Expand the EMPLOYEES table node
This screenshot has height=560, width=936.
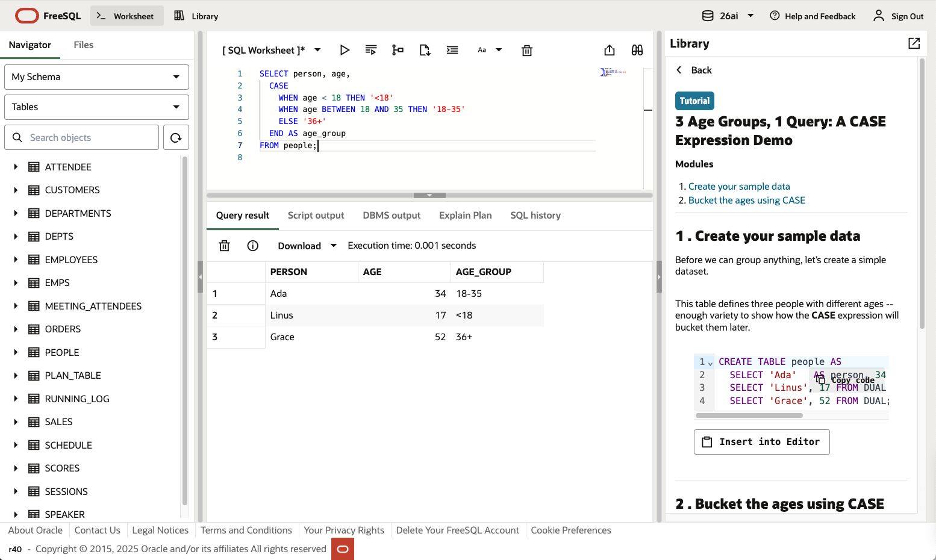pyautogui.click(x=16, y=260)
